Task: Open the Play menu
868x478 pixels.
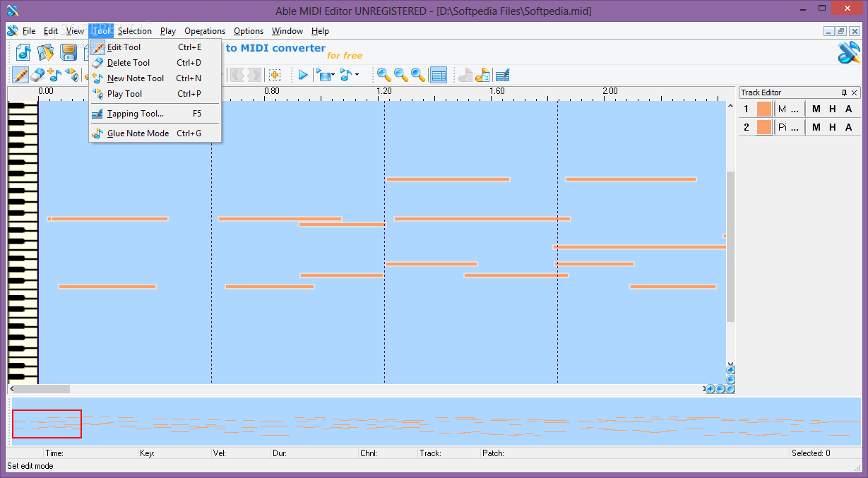Action: 168,31
